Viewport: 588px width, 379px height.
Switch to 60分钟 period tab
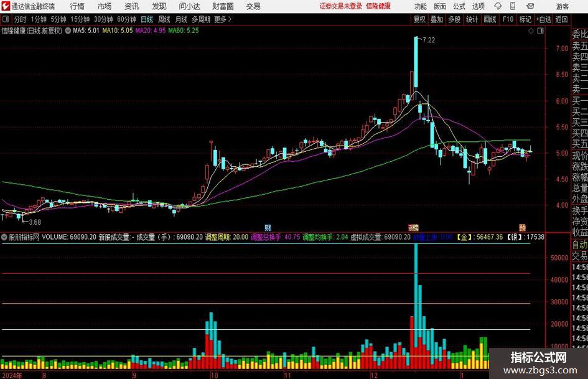pos(127,19)
